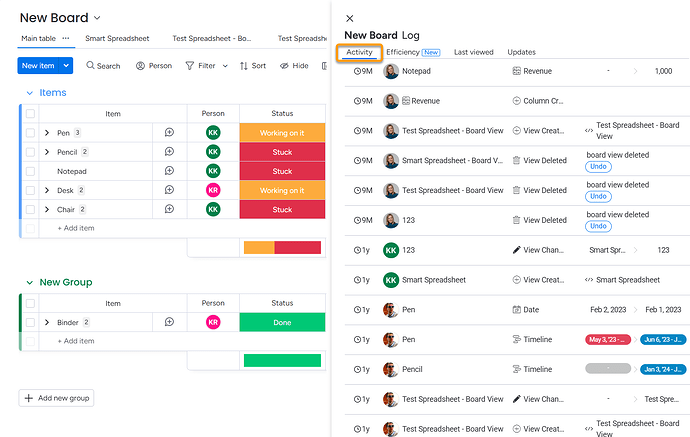Click the Filter funnel icon
690x437 pixels.
tap(190, 66)
